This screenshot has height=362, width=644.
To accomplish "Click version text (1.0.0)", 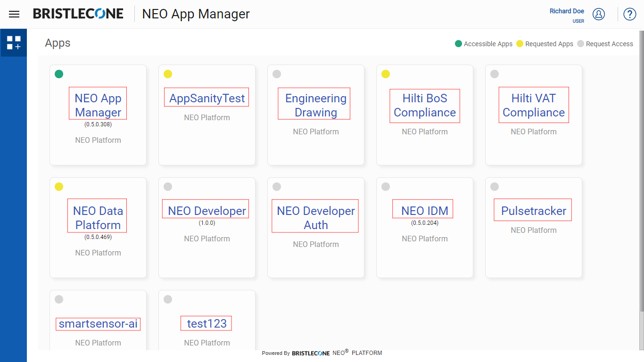I will pos(207,223).
